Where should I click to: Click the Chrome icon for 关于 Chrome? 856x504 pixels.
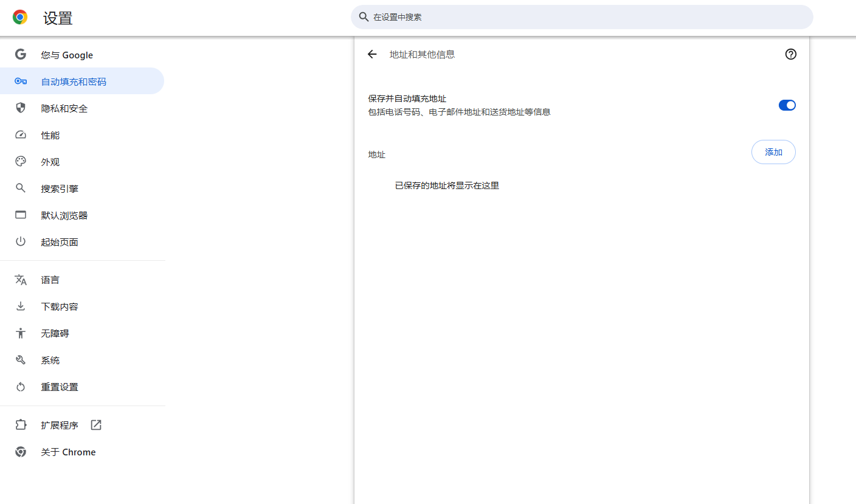click(x=21, y=452)
